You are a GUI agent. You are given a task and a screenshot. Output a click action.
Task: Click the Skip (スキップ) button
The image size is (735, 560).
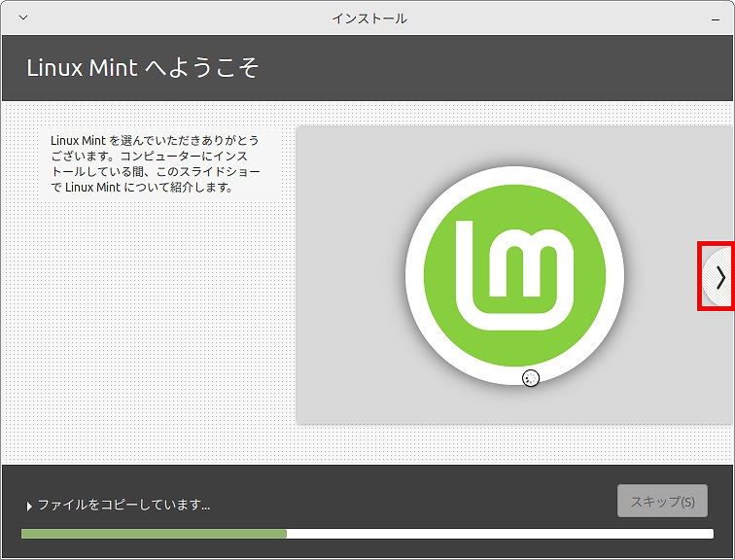(x=662, y=501)
